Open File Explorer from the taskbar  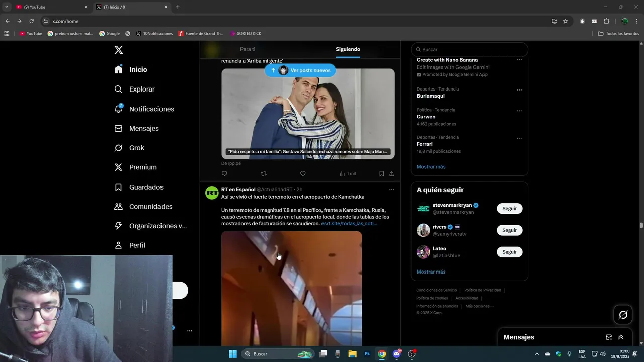coord(353,354)
